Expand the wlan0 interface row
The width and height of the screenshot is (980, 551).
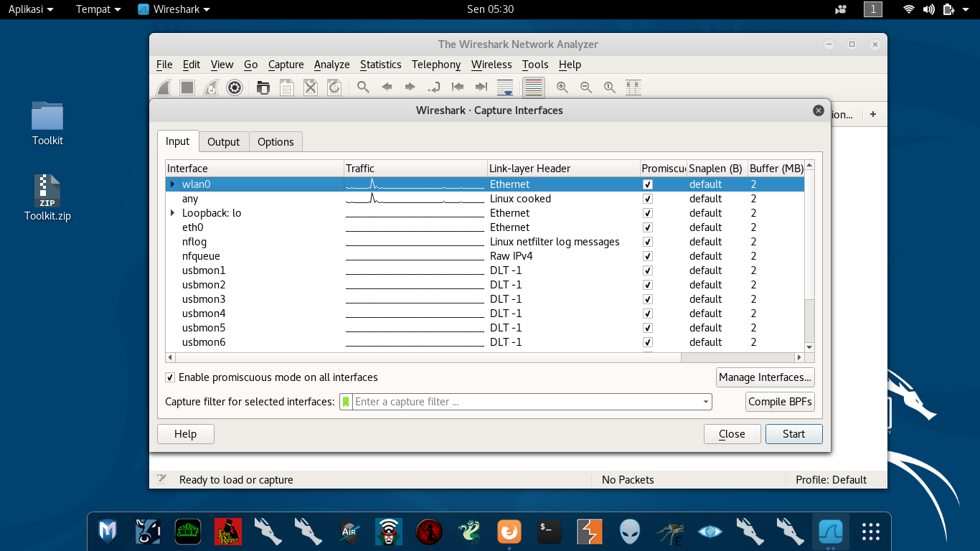(172, 184)
